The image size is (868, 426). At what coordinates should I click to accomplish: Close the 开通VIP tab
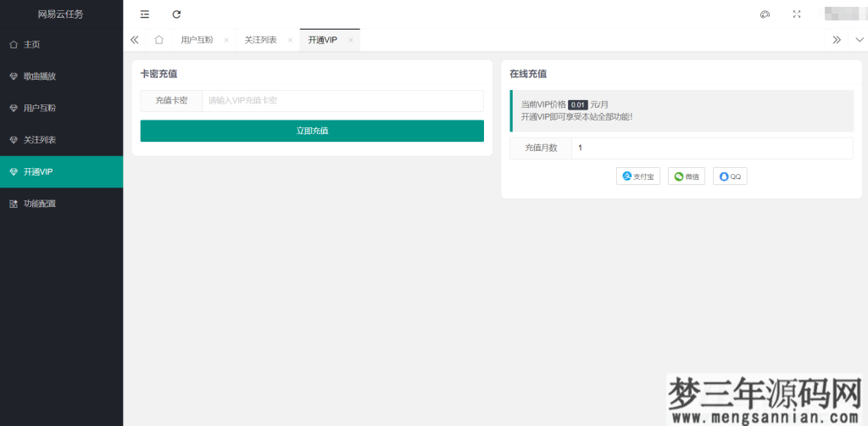(350, 41)
